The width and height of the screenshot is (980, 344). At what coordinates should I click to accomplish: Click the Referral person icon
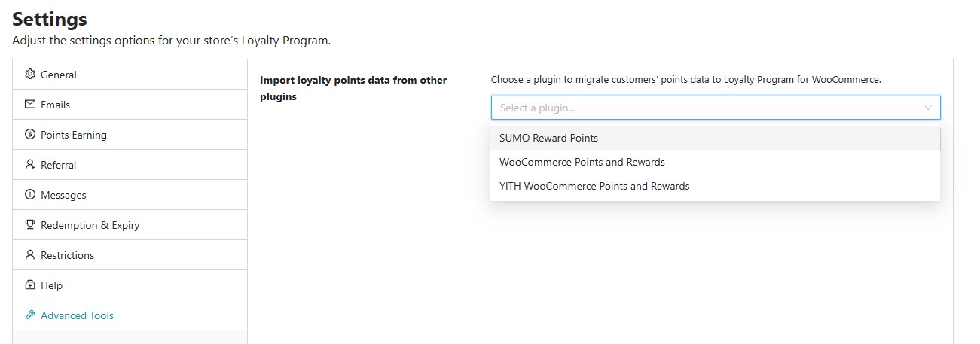coord(30,165)
